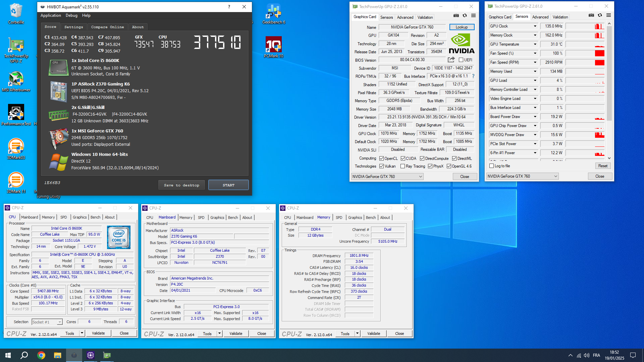The height and width of the screenshot is (362, 644).
Task: Open the Debug menu in HWBOT Aquamark
Action: [71, 15]
